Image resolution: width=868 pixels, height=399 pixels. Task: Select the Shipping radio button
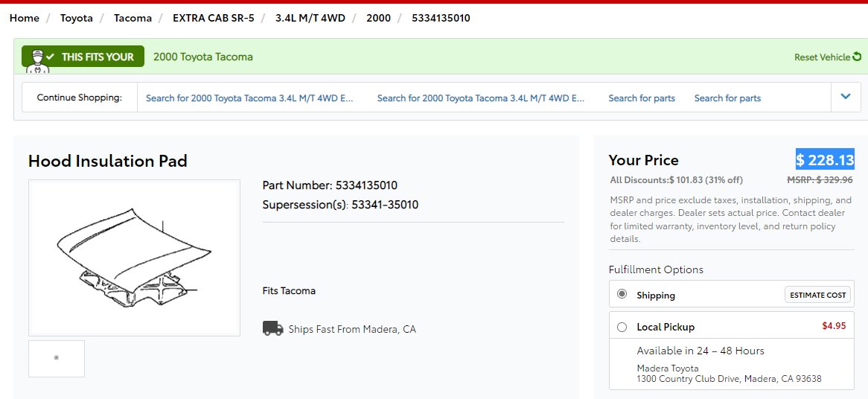tap(622, 294)
